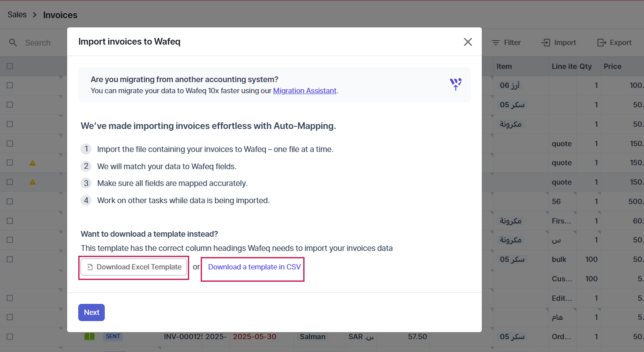This screenshot has width=644, height=352.
Task: Click the first yellow warning icon
Action: point(32,163)
